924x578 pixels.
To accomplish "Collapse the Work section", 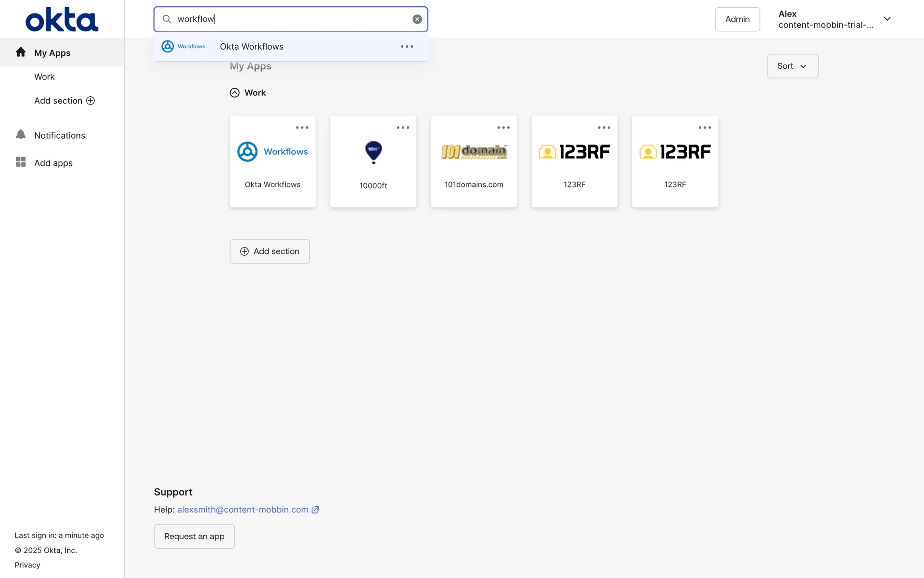I will point(234,92).
